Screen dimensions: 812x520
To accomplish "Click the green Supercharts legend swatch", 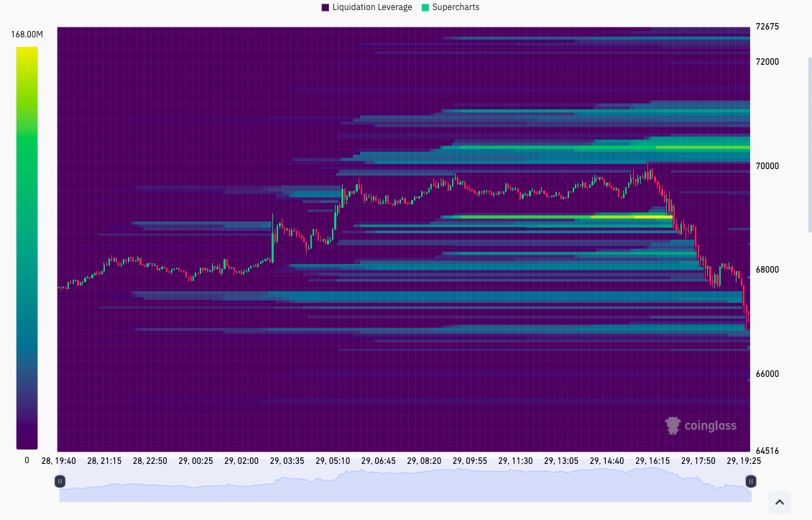I will pos(425,7).
